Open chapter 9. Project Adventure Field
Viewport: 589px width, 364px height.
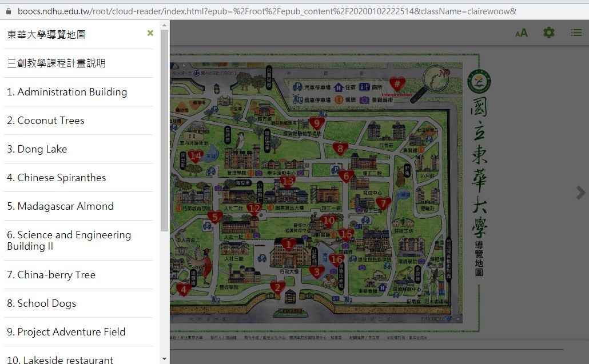click(x=66, y=332)
